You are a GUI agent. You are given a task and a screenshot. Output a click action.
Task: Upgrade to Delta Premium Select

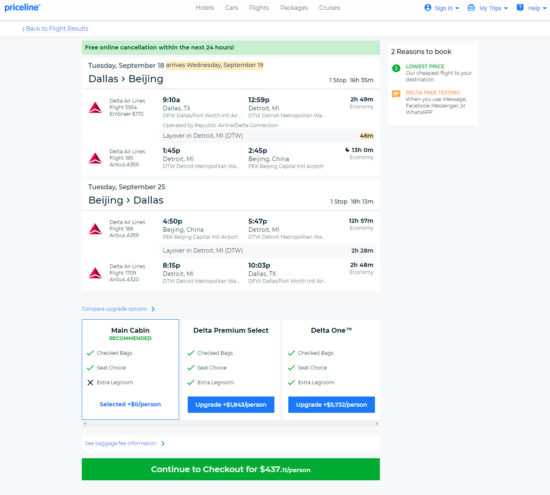[x=231, y=404]
